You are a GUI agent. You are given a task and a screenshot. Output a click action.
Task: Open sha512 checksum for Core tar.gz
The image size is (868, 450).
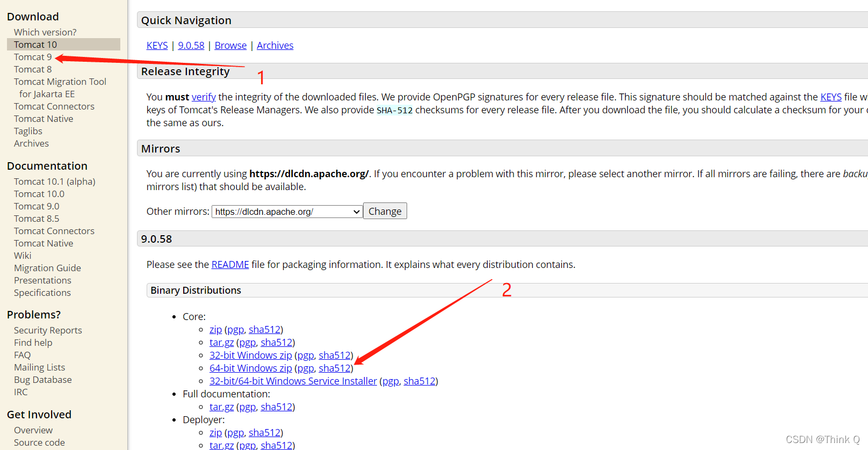(277, 343)
